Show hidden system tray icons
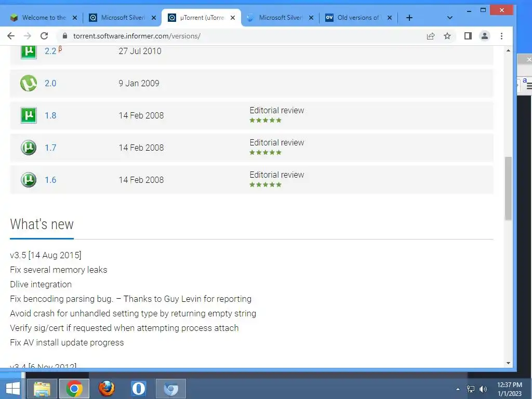The width and height of the screenshot is (532, 399). (458, 389)
